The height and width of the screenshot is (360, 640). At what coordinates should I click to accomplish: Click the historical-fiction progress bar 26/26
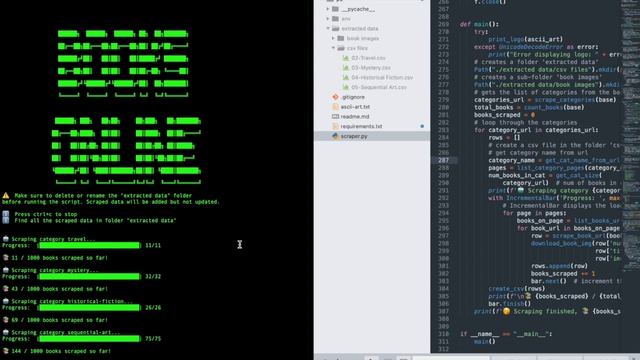(89, 307)
